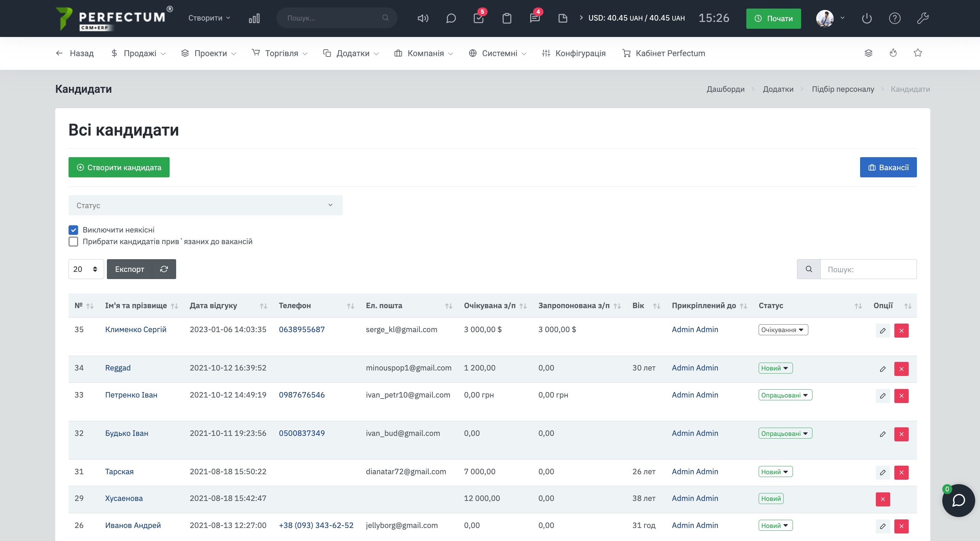
Task: Click the Створити кандидата button
Action: click(x=119, y=167)
